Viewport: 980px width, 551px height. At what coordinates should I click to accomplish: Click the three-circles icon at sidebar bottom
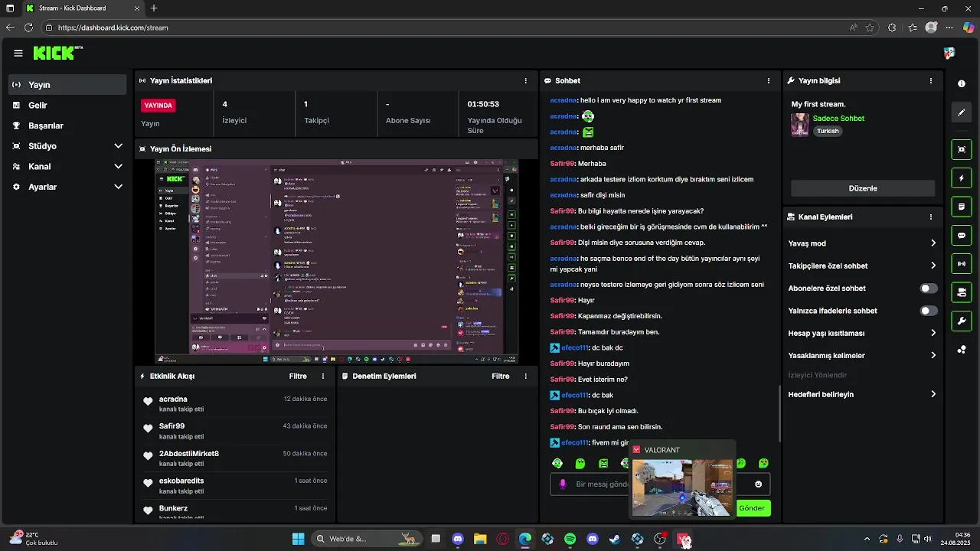click(962, 350)
